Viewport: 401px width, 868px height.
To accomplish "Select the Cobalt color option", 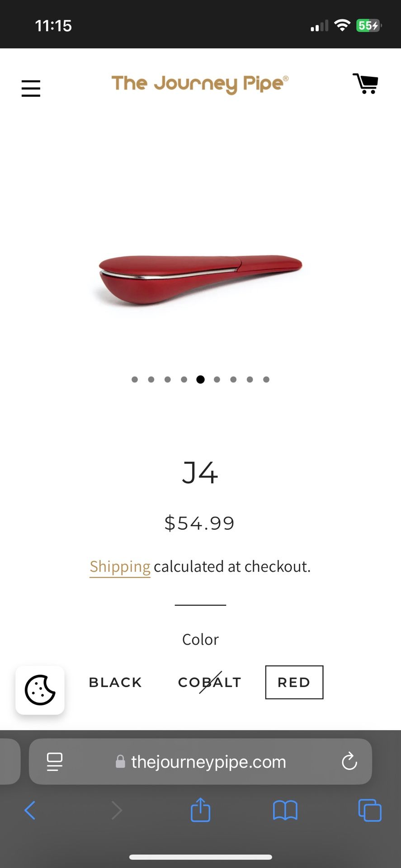I will tap(210, 682).
